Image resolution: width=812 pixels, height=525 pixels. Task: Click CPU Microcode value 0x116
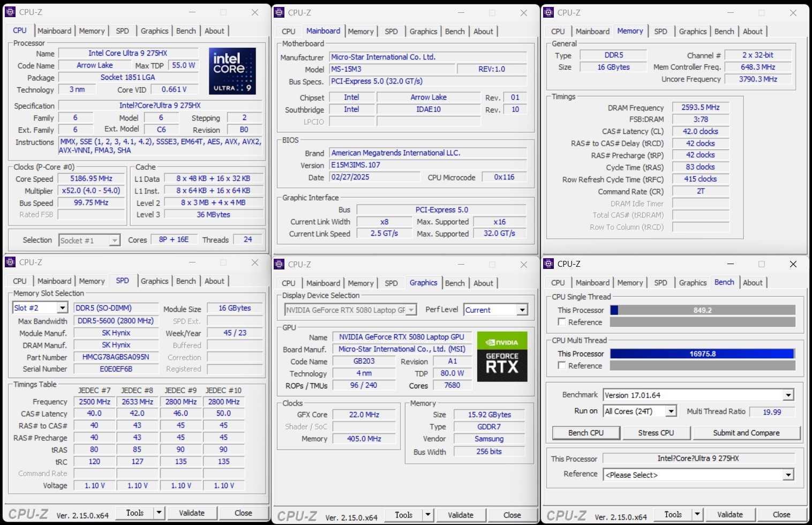(x=504, y=177)
